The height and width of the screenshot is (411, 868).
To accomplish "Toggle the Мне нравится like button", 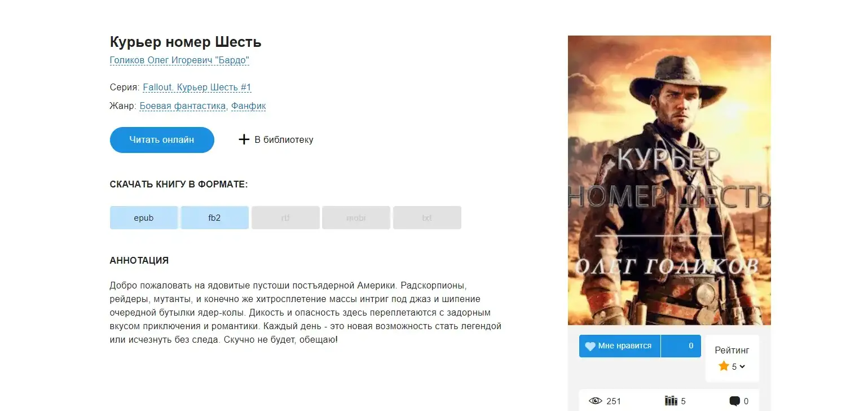I will (620, 346).
